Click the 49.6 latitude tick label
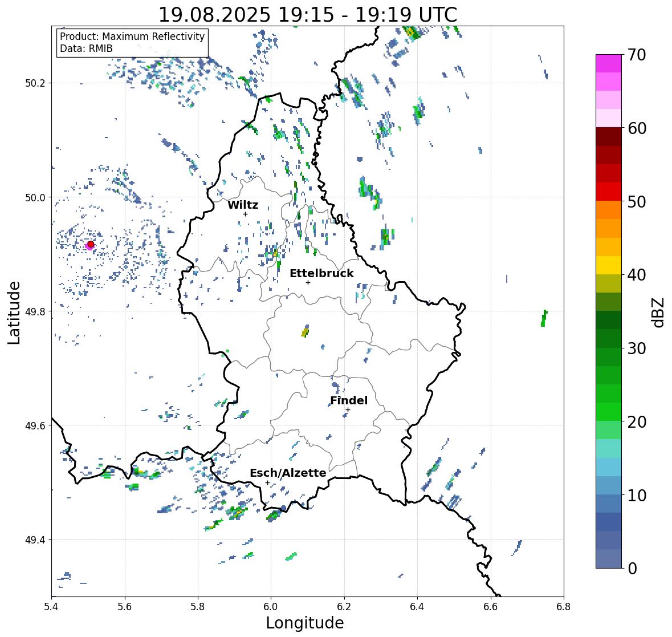 pyautogui.click(x=35, y=425)
